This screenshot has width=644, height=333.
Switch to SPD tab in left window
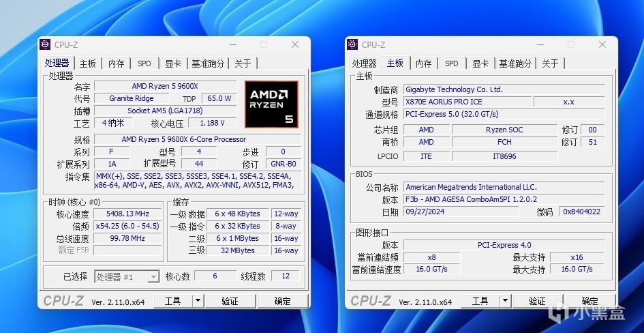tap(144, 63)
